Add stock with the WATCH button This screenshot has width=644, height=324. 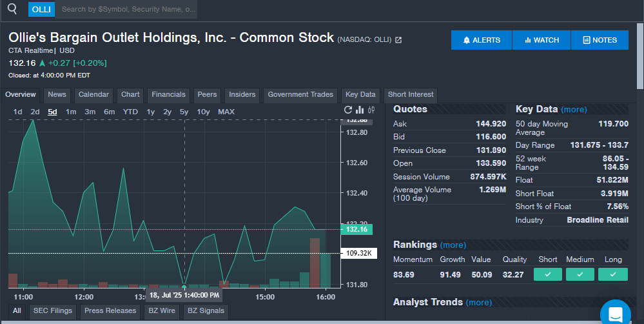[542, 40]
